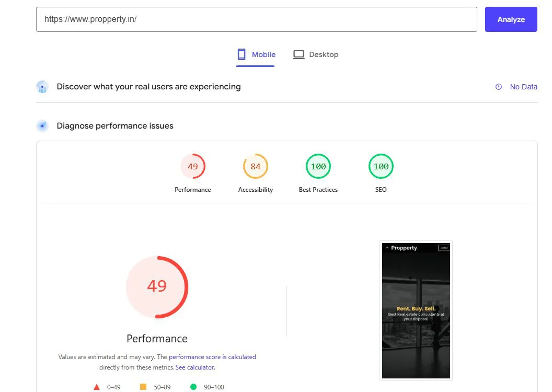Click the Accessibility label

click(256, 190)
